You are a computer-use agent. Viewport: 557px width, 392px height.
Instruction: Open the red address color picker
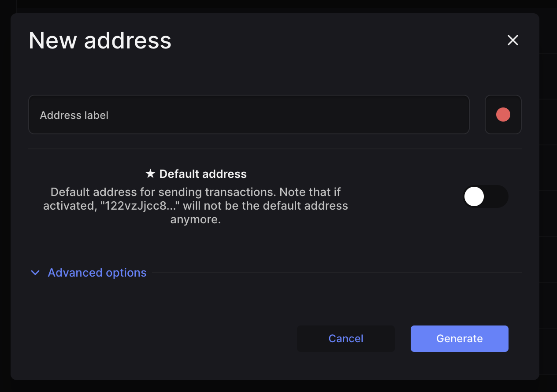[x=503, y=114]
